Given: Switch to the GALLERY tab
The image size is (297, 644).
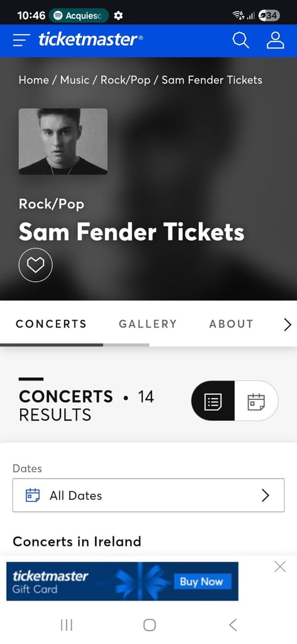Looking at the screenshot, I should tap(147, 324).
